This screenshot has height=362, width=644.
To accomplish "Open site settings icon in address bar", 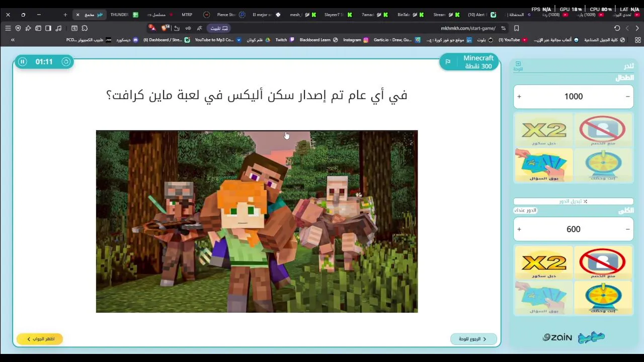I will (x=503, y=28).
